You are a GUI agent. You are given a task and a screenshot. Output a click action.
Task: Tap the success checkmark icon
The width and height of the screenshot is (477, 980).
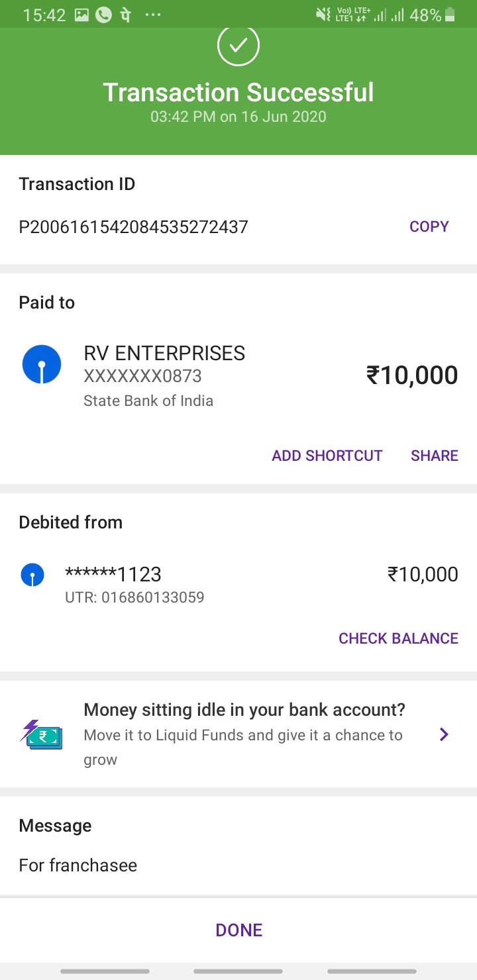coord(238,46)
